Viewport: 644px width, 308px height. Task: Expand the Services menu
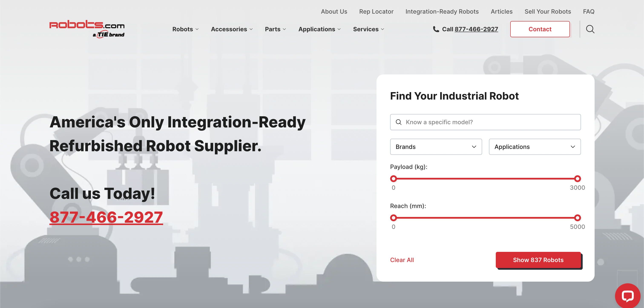pyautogui.click(x=368, y=29)
